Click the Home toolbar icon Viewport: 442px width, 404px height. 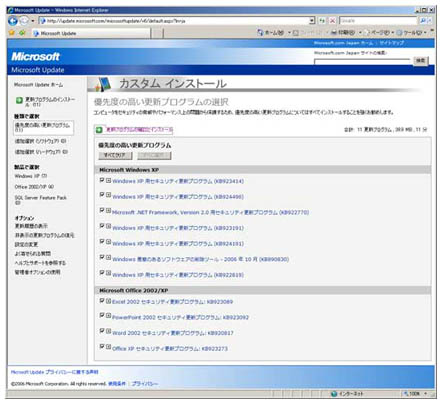pos(260,33)
